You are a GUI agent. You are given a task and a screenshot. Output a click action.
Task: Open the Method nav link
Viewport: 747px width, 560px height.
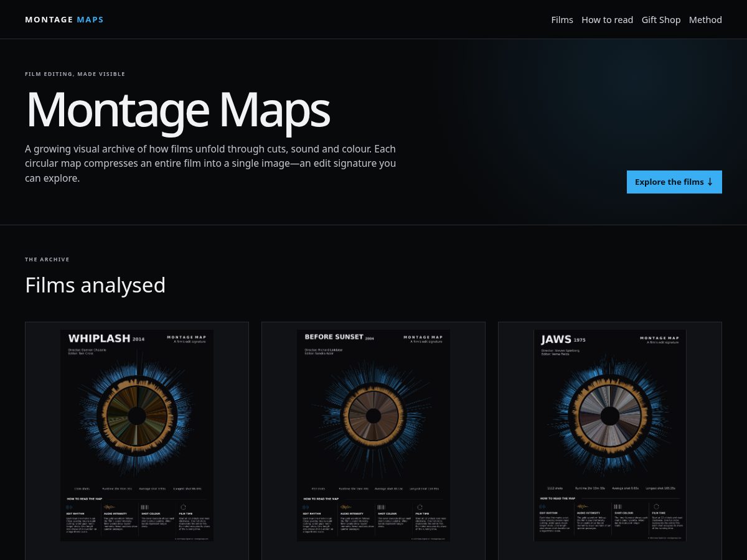[705, 20]
